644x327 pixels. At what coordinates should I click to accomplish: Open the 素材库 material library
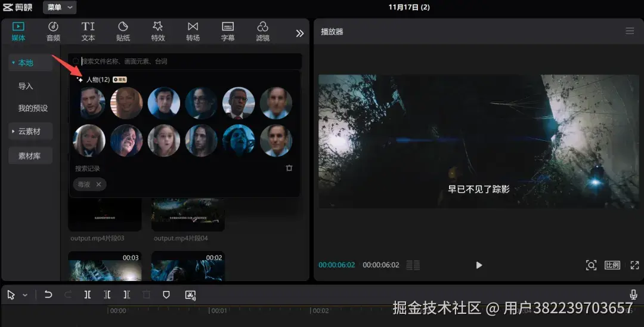(x=30, y=156)
